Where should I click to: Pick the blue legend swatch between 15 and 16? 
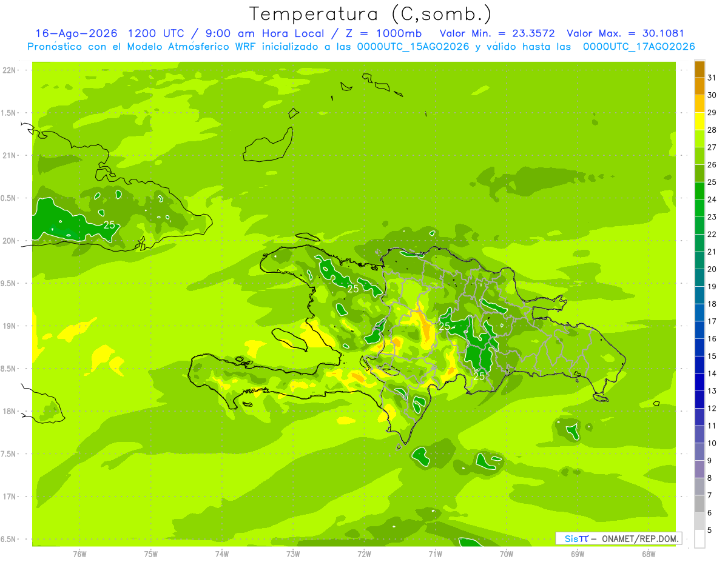[x=699, y=347]
